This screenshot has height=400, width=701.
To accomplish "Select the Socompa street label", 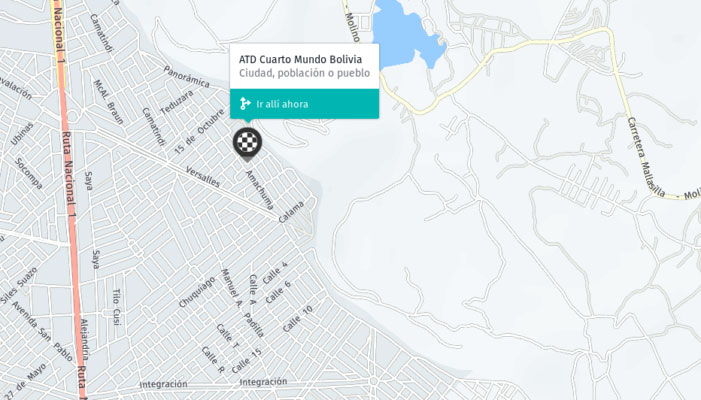I will (29, 173).
